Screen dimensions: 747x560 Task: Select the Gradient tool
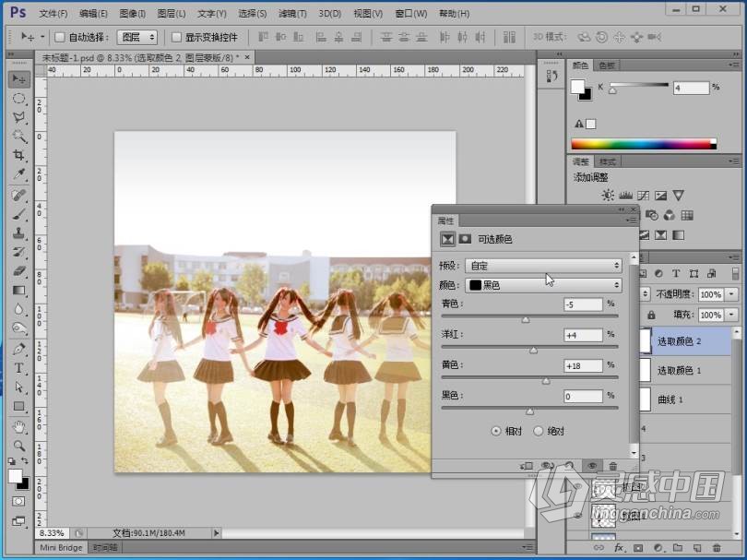[19, 291]
